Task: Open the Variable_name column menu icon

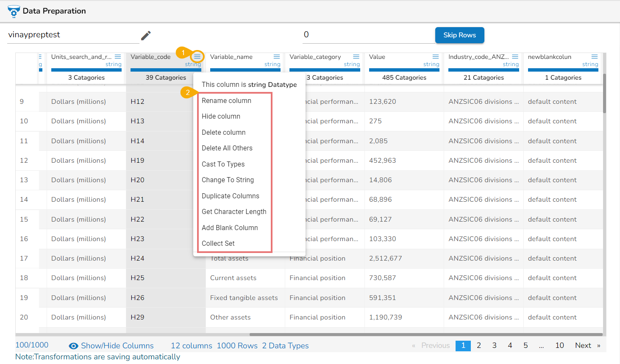Action: point(277,57)
